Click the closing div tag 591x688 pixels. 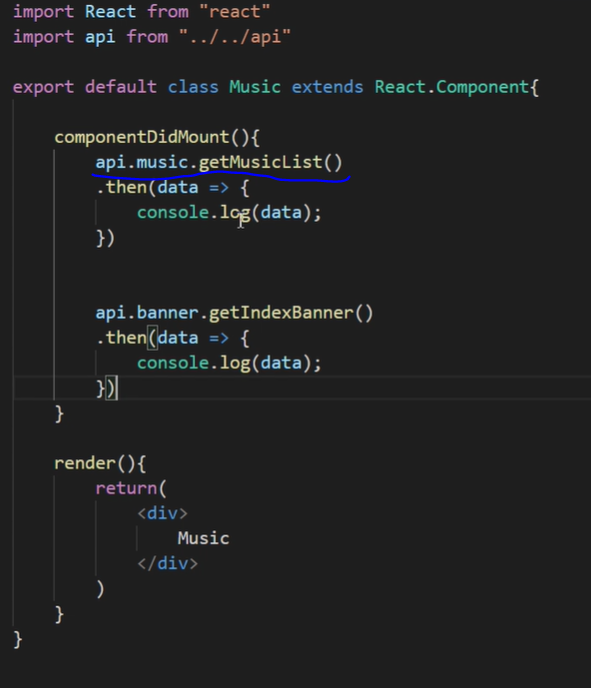click(168, 563)
